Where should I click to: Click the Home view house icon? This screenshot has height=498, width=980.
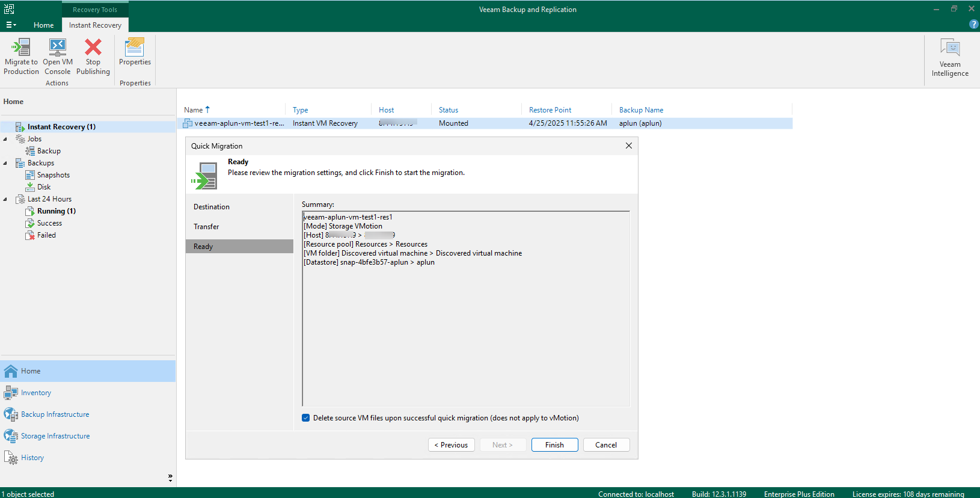pos(11,371)
